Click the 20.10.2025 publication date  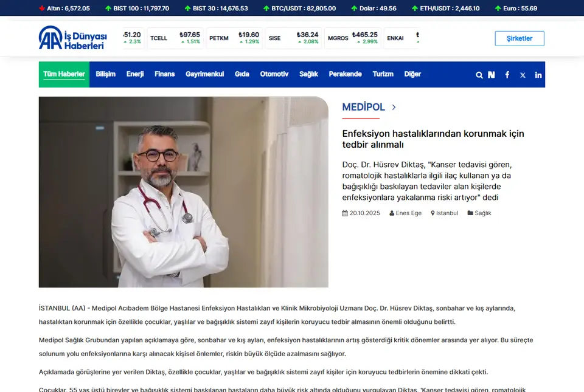coord(364,213)
